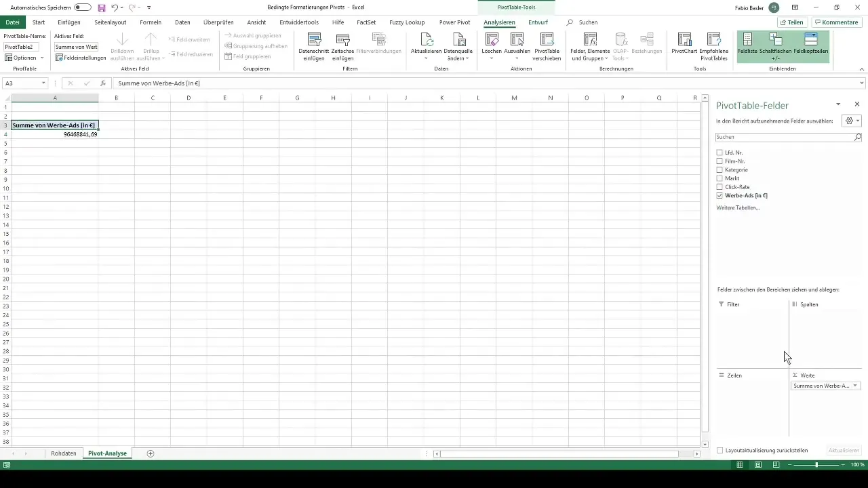868x488 pixels.
Task: Open Summe von Werbe-A... value dropdown
Action: 855,386
